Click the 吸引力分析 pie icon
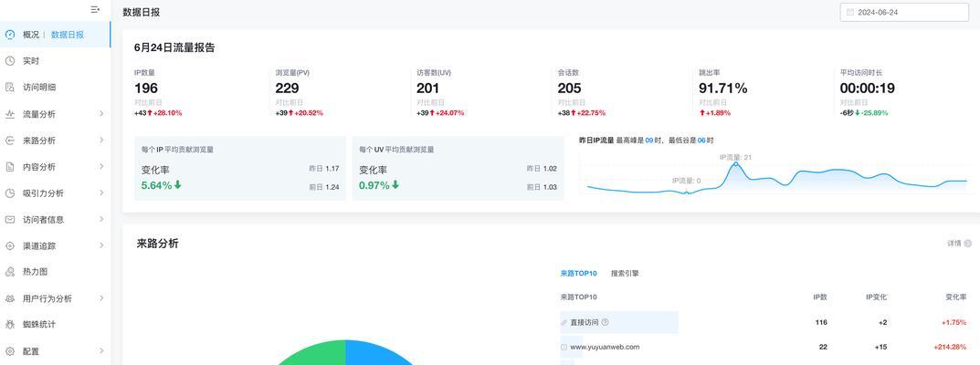 coord(10,193)
